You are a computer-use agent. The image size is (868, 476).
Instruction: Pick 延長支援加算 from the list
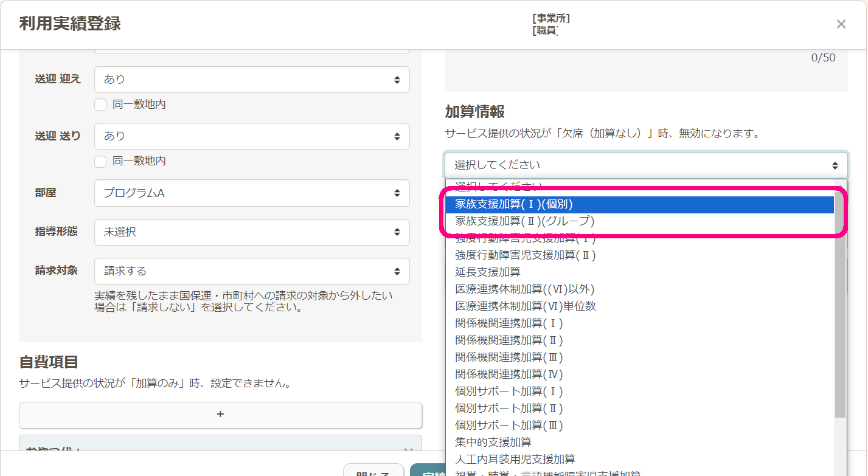(x=639, y=272)
